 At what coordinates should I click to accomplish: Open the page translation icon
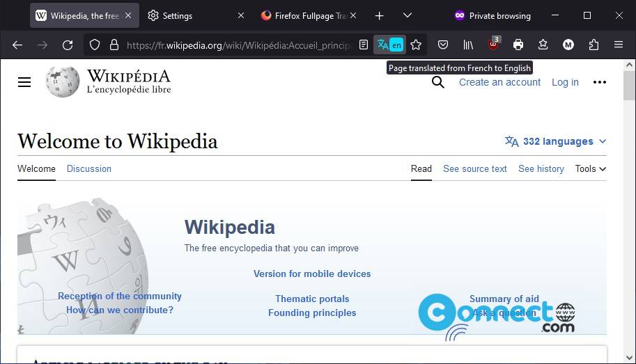point(390,45)
